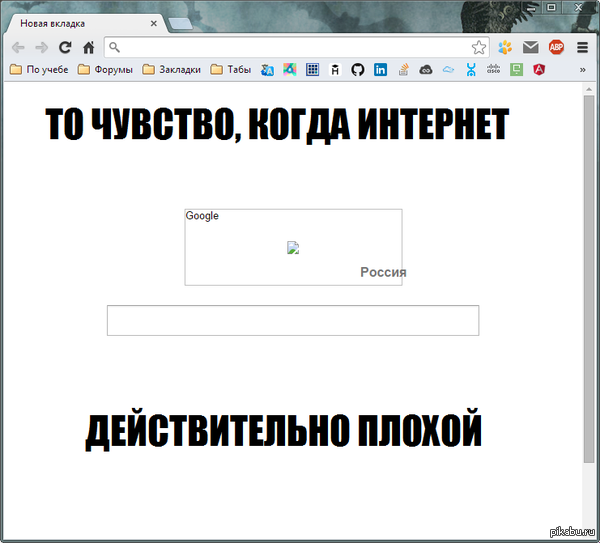Open the 'По учебе' bookmarks folder
Image resolution: width=600 pixels, height=543 pixels.
[x=39, y=70]
